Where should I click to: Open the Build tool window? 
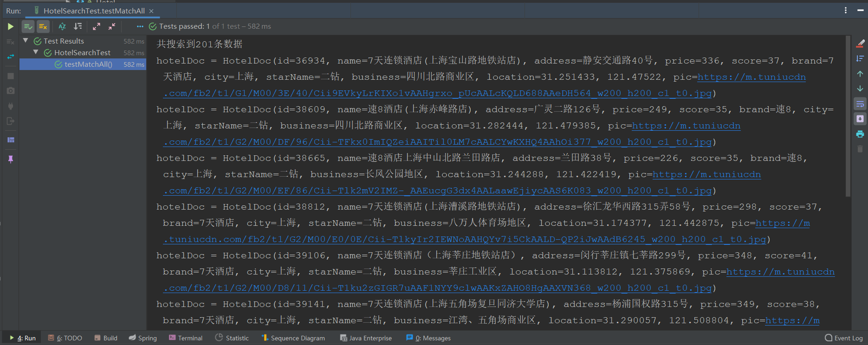(x=106, y=338)
